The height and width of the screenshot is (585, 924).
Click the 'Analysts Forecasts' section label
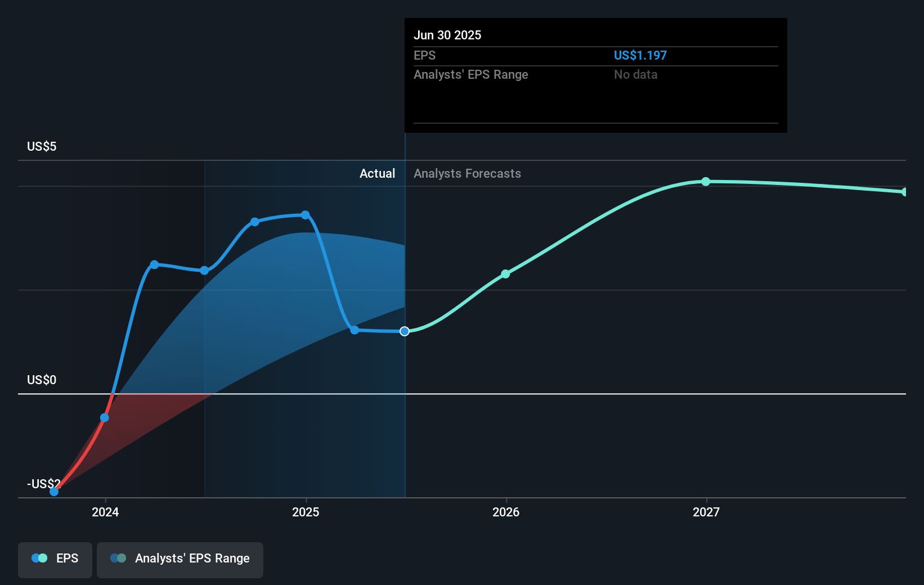(x=468, y=174)
